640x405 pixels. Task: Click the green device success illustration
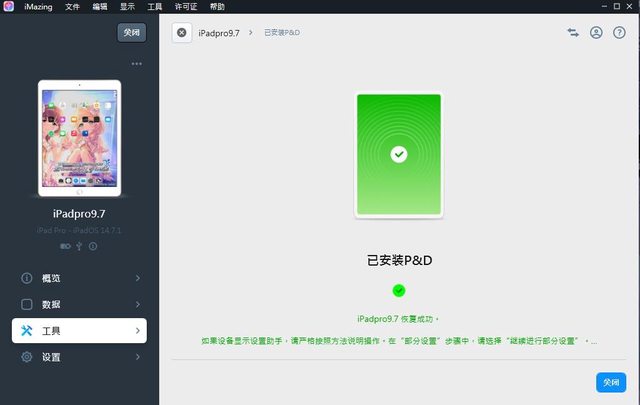pyautogui.click(x=399, y=155)
